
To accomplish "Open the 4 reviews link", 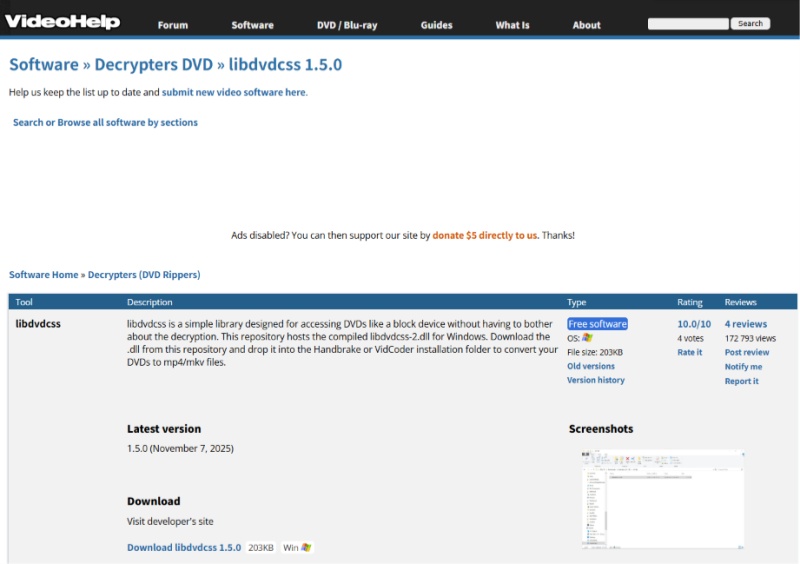I will pyautogui.click(x=745, y=324).
